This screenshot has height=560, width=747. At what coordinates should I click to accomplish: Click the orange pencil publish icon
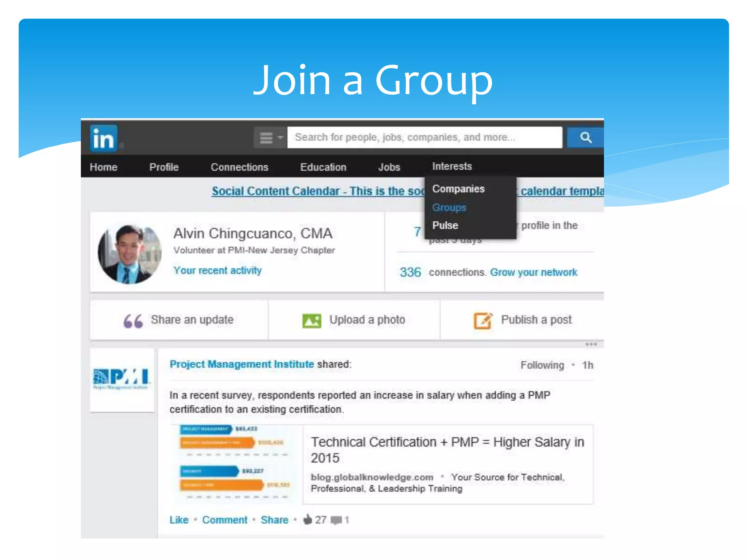pyautogui.click(x=483, y=321)
